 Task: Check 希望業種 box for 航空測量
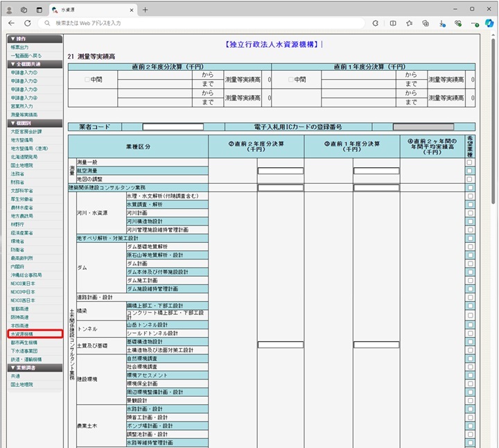(x=469, y=171)
